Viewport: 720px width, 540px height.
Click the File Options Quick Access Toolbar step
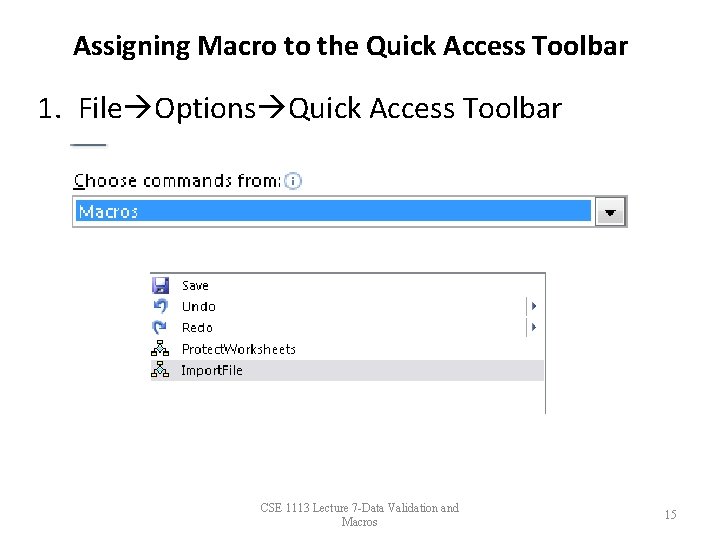300,108
